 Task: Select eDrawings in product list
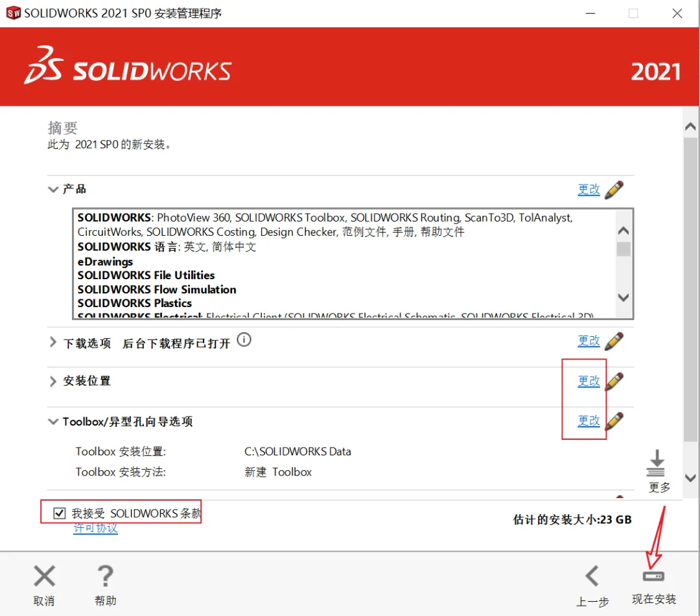[x=106, y=262]
